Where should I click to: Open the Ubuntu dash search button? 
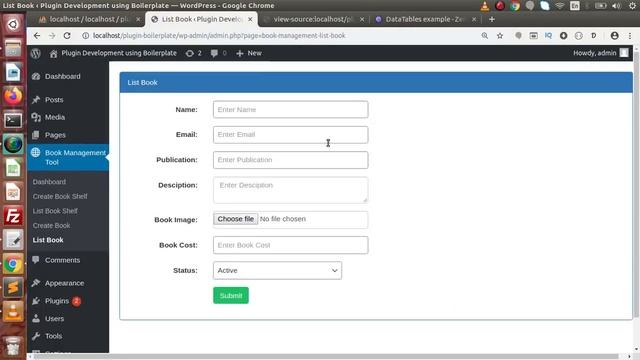pyautogui.click(x=13, y=24)
